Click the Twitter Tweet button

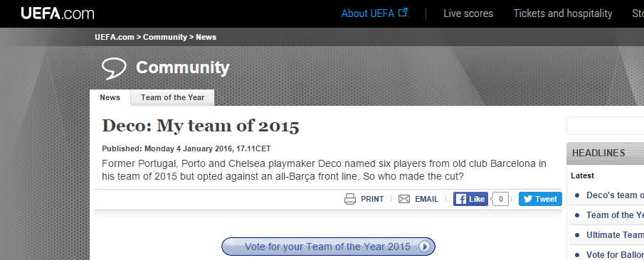[540, 199]
